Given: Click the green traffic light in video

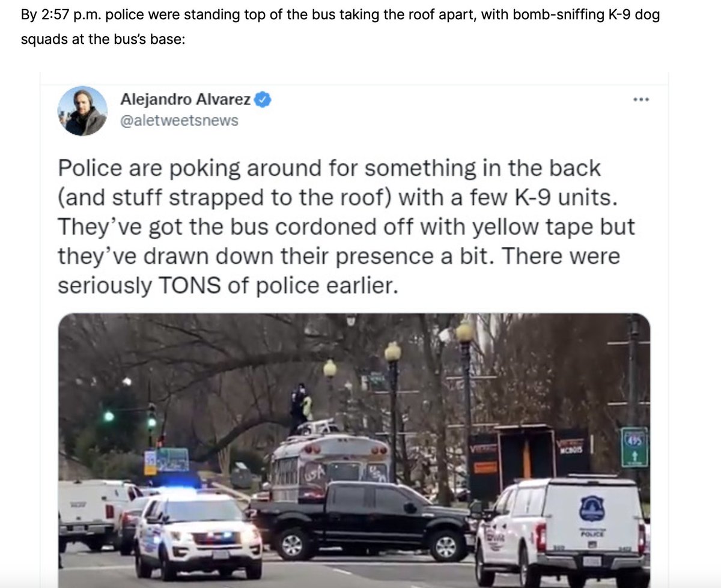Looking at the screenshot, I should pos(109,416).
